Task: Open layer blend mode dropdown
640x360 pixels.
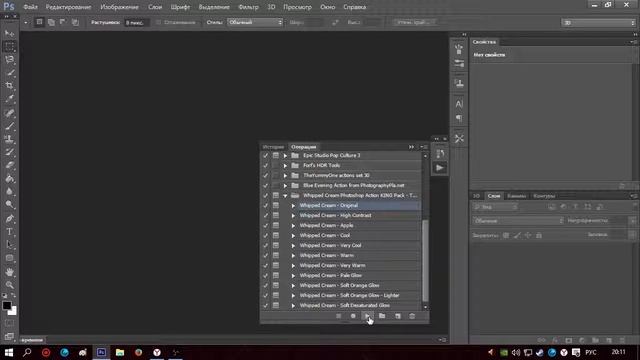Action: tap(518, 221)
